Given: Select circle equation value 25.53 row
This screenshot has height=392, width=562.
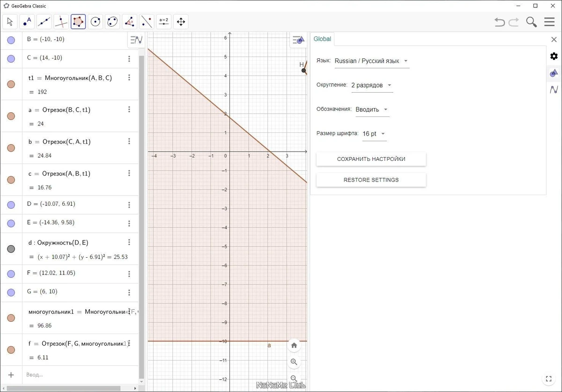Looking at the screenshot, I should tap(78, 257).
